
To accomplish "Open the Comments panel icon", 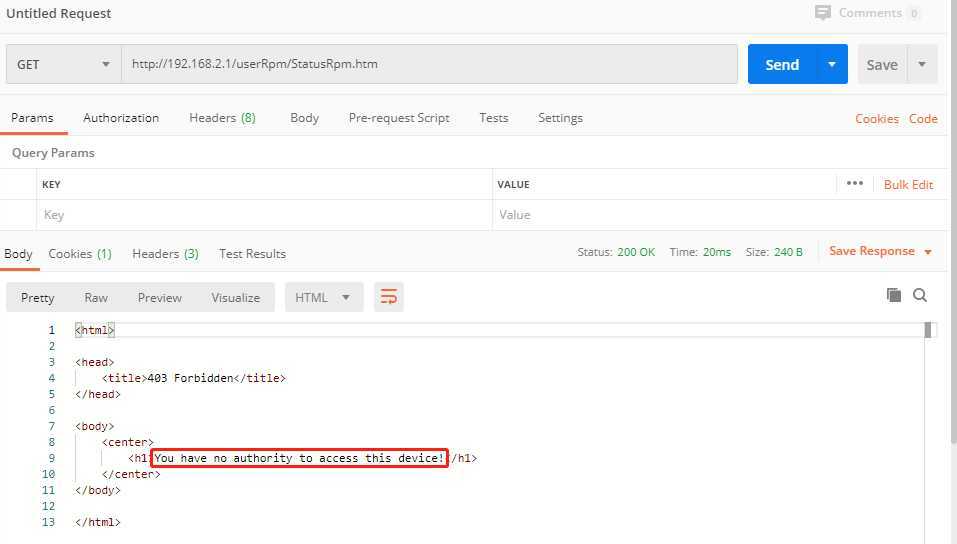I will [x=823, y=13].
